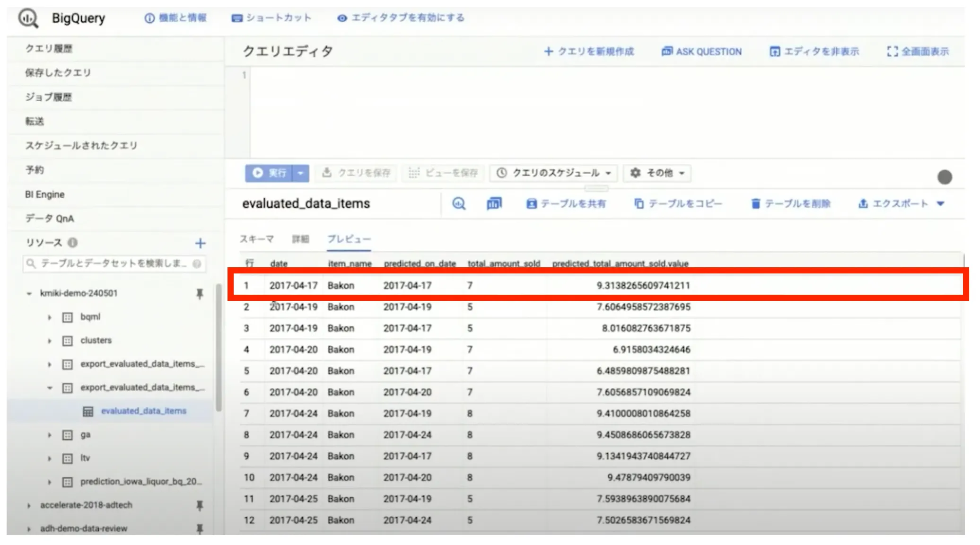980x545 pixels.
Task: Click ASK QUESTION button
Action: [701, 52]
